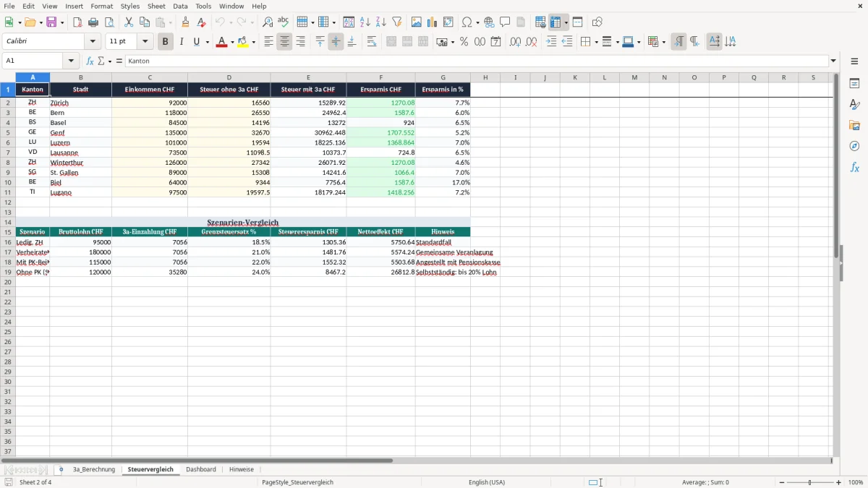Expand Name Box dropdown
This screenshot has height=488, width=868.
[x=71, y=61]
